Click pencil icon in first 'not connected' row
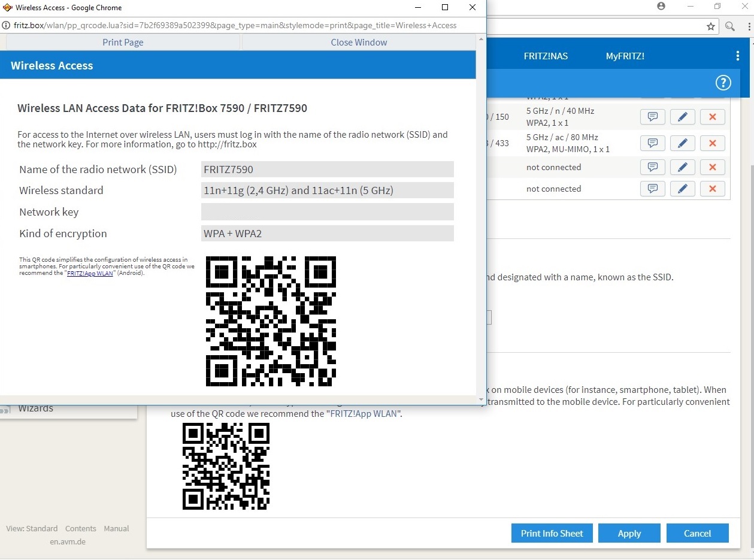This screenshot has width=754, height=560. point(683,167)
